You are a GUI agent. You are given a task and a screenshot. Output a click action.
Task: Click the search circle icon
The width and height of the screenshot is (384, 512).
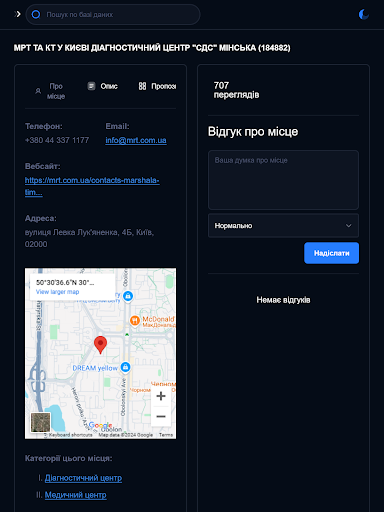36,14
